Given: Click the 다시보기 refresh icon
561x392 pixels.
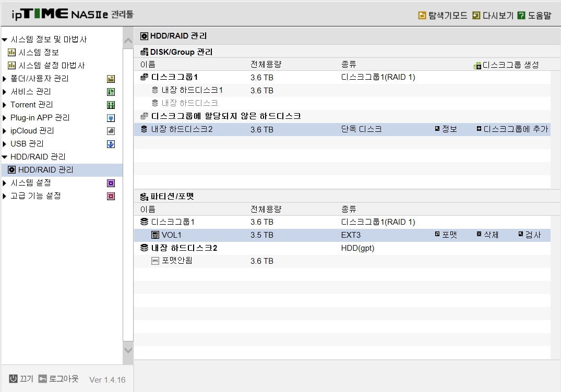Looking at the screenshot, I should point(476,15).
